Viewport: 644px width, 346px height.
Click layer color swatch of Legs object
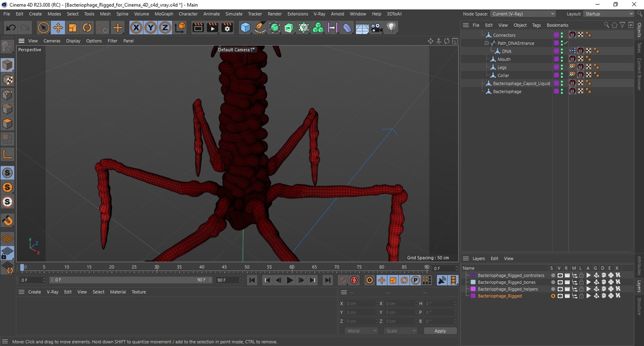556,67
